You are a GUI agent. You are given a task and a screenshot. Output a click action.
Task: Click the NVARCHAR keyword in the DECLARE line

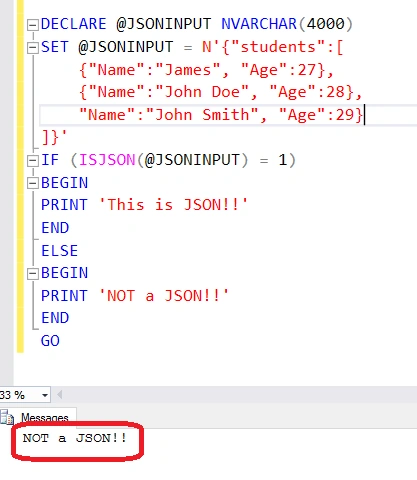tap(259, 24)
